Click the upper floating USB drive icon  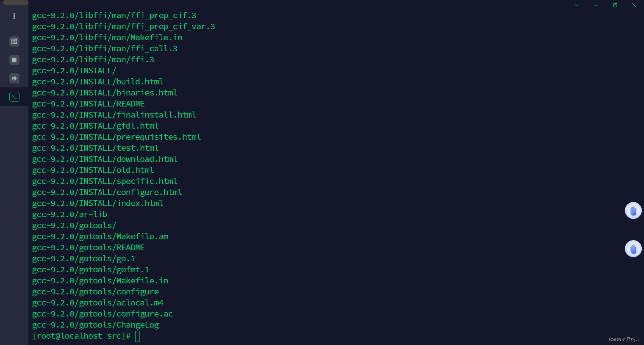click(x=633, y=211)
